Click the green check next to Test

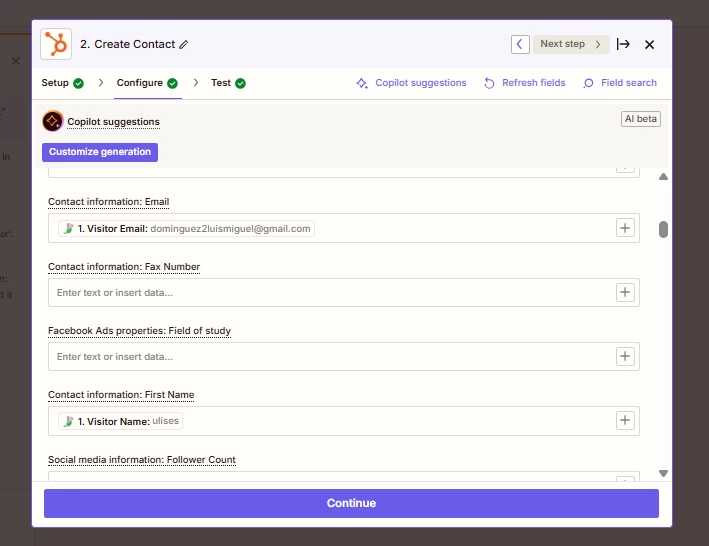tap(241, 84)
